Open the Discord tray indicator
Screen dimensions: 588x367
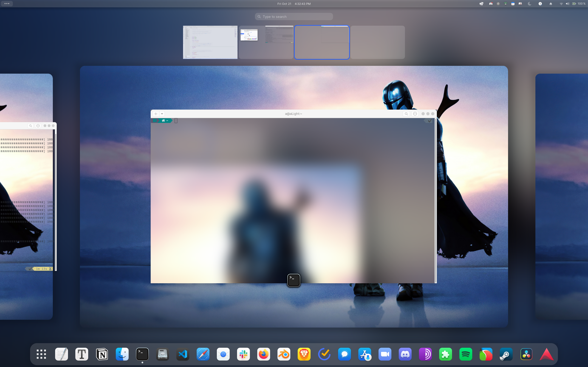(491, 4)
